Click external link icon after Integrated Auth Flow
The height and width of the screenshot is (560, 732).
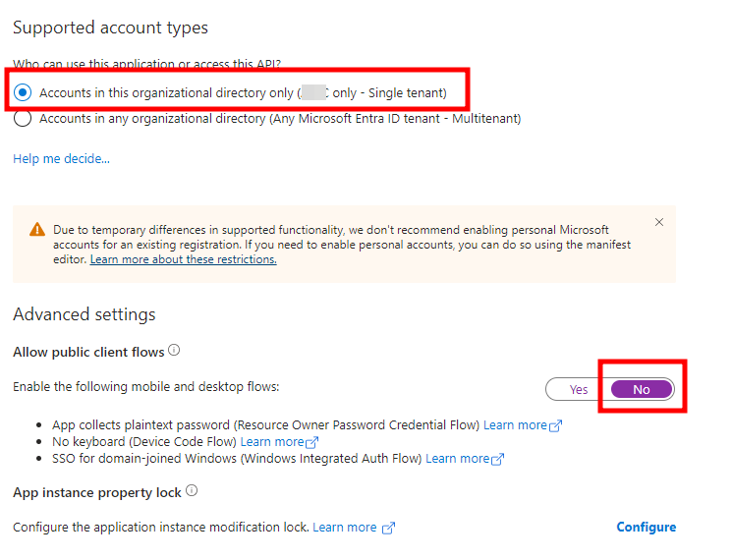[x=498, y=460]
